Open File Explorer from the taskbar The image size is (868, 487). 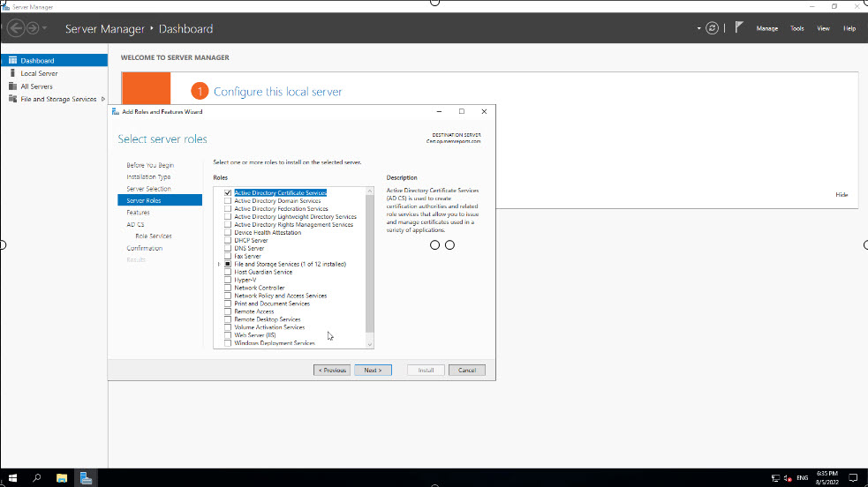[62, 478]
